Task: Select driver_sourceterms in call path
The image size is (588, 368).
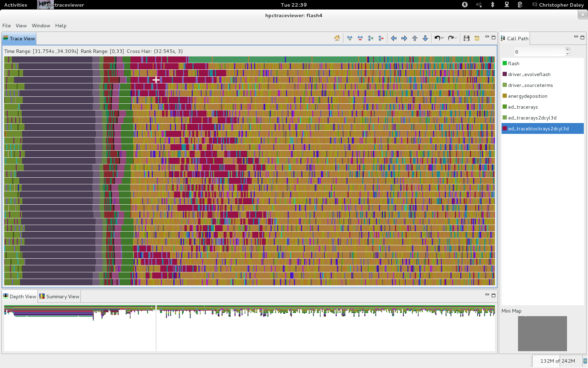Action: coord(542,85)
